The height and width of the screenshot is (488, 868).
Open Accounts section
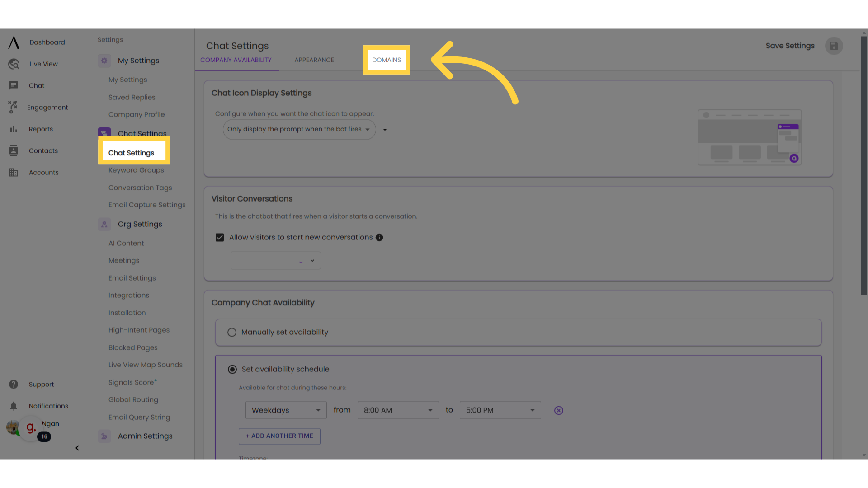(43, 172)
